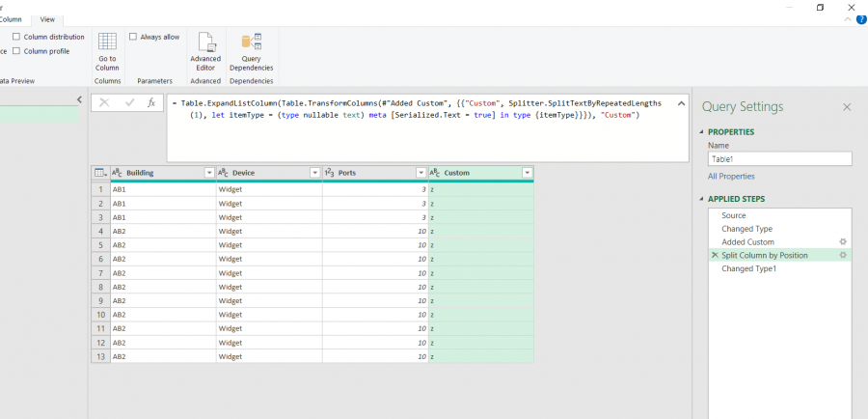868x419 pixels.
Task: Open Ports column filter dropdown
Action: pyautogui.click(x=421, y=173)
